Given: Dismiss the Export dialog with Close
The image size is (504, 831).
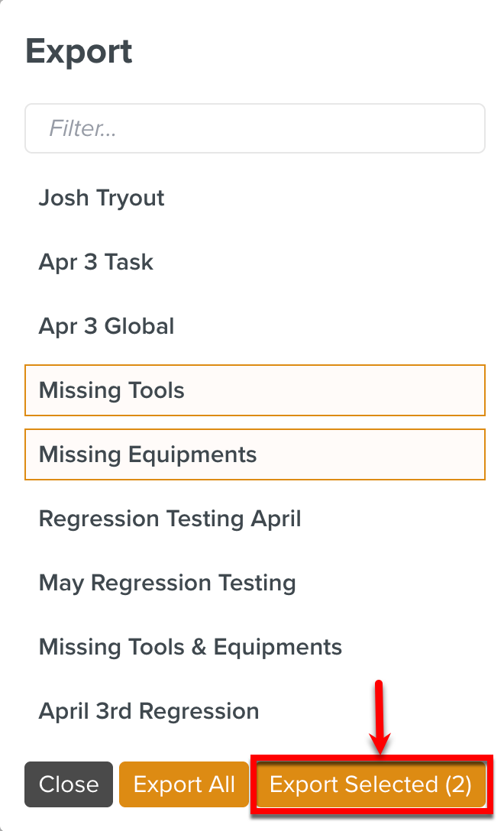Looking at the screenshot, I should point(69,784).
